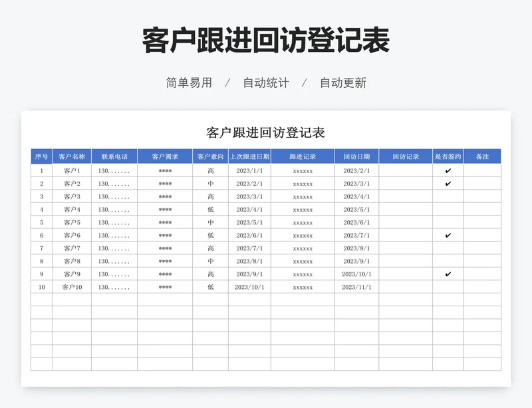Click return visit date 2023/11/1
The image size is (532, 408).
point(356,287)
